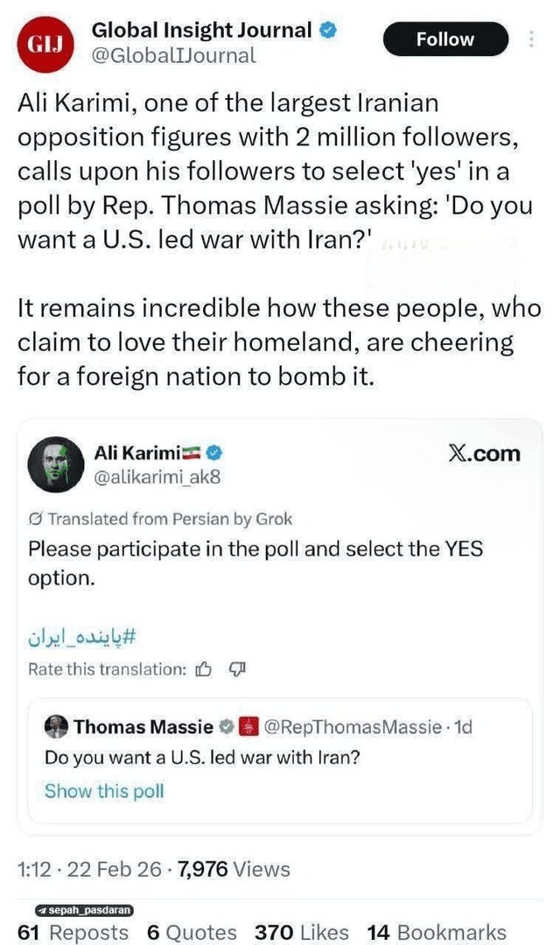
Task: Open the 370 Likes list
Action: [x=301, y=933]
